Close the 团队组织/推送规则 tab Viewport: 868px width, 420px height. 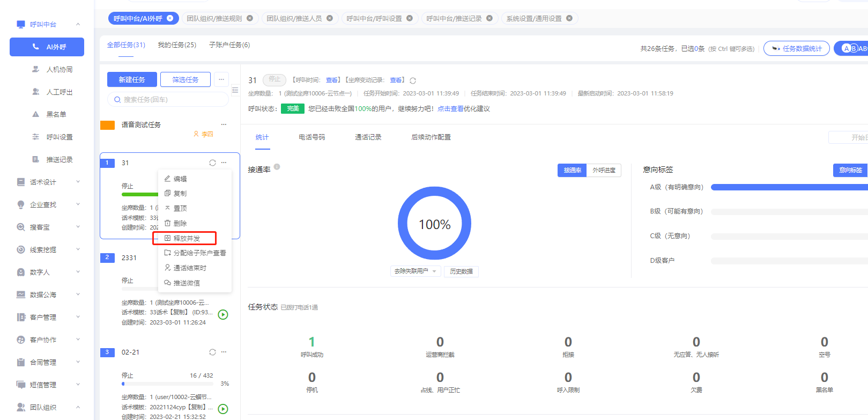pyautogui.click(x=250, y=18)
